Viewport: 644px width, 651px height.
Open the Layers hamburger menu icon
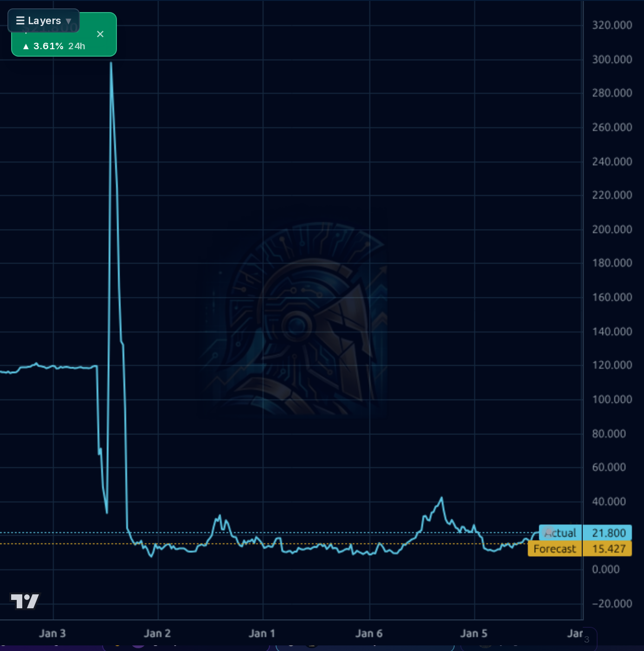tap(20, 20)
